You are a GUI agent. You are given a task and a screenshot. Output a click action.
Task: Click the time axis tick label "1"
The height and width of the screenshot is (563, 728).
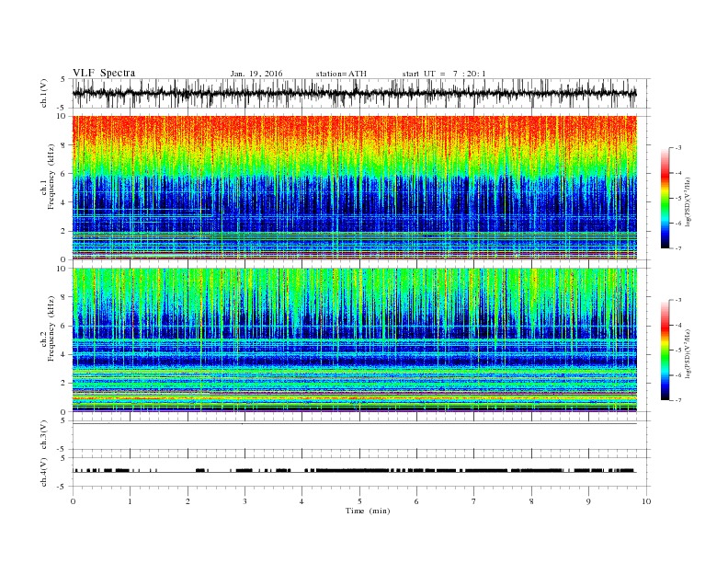pos(130,501)
